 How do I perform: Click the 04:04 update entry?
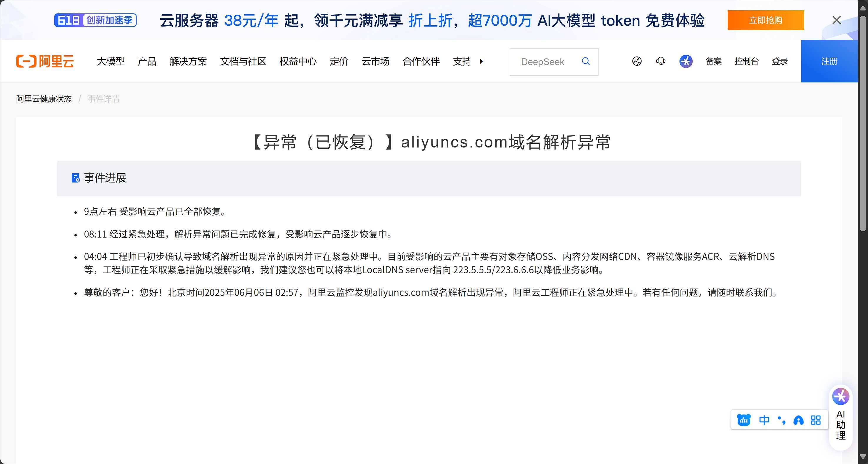click(429, 263)
